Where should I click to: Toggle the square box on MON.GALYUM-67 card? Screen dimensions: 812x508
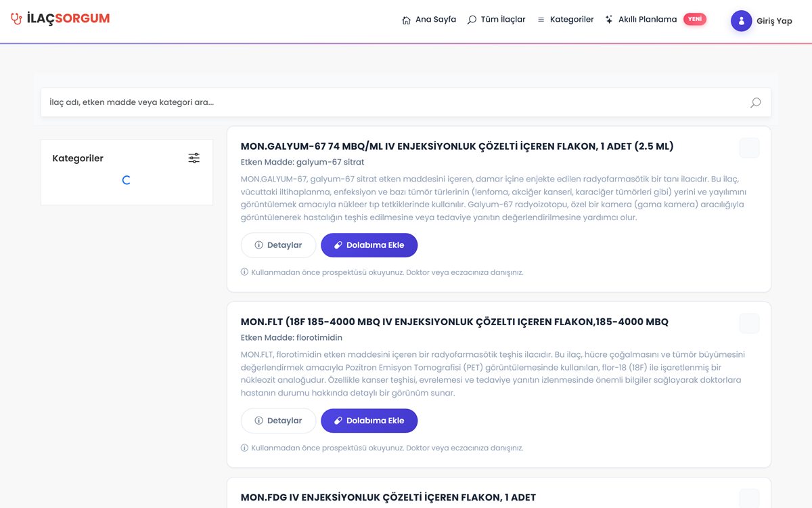749,148
